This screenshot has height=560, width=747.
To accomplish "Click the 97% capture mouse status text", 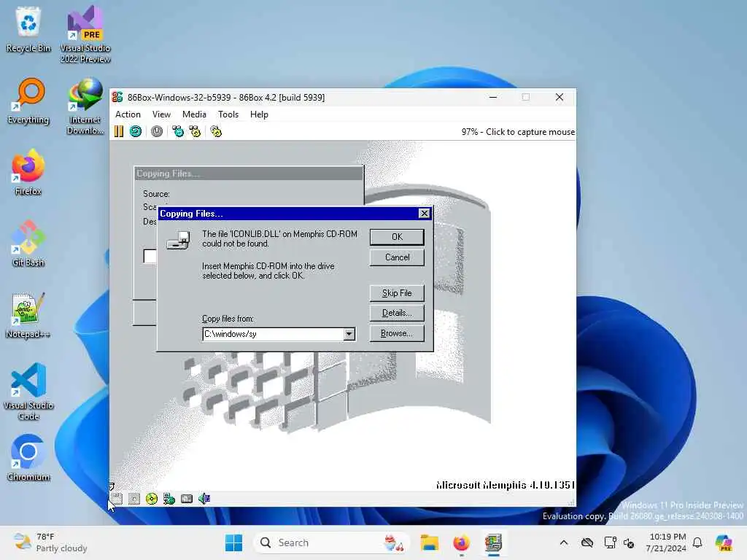I will (518, 132).
